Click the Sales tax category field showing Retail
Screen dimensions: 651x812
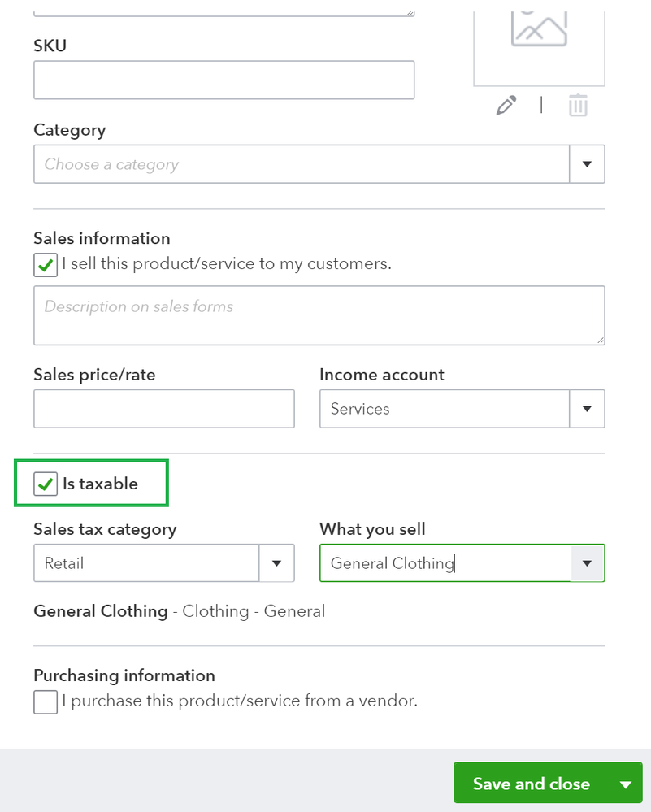point(146,563)
